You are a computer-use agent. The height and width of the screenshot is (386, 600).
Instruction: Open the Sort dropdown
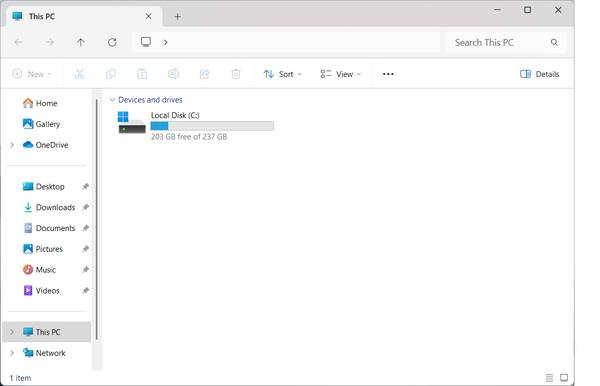coord(282,74)
